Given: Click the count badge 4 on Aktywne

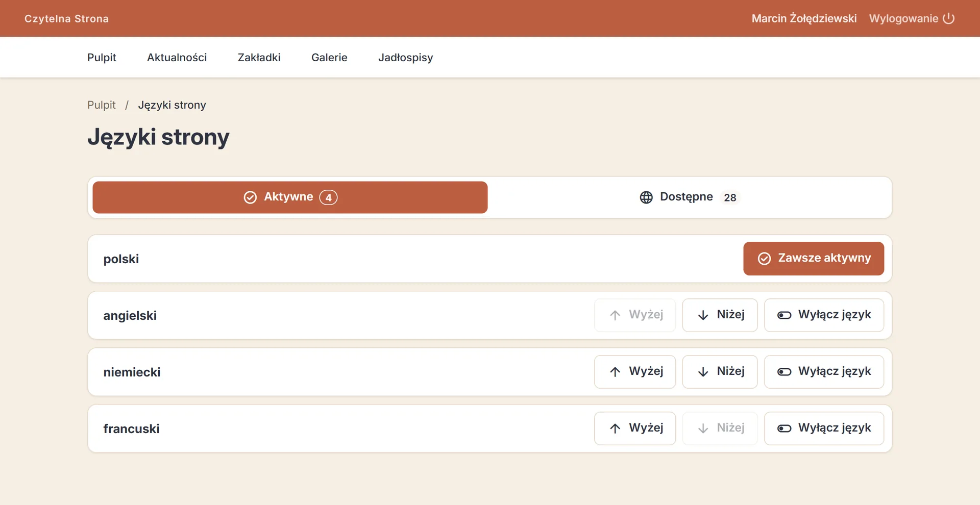Looking at the screenshot, I should (328, 197).
